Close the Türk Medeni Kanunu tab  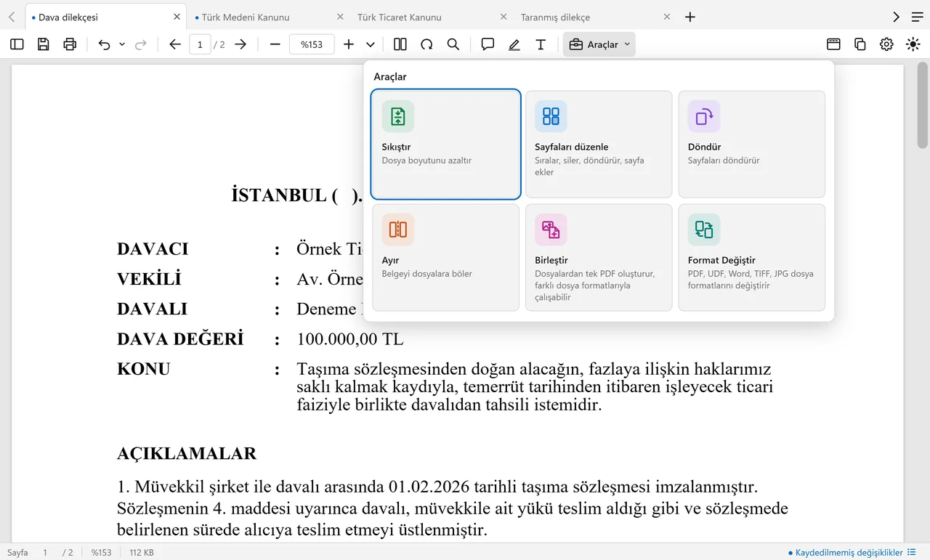click(x=340, y=17)
